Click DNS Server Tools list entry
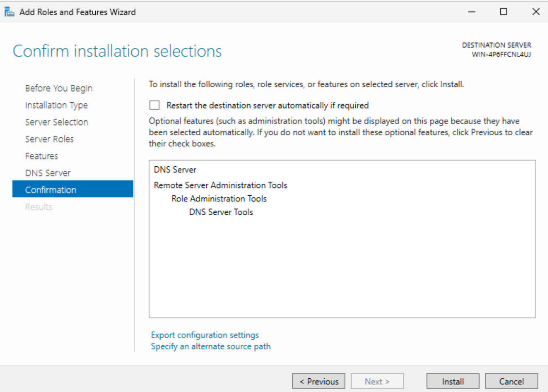This screenshot has width=548, height=392. click(x=221, y=212)
